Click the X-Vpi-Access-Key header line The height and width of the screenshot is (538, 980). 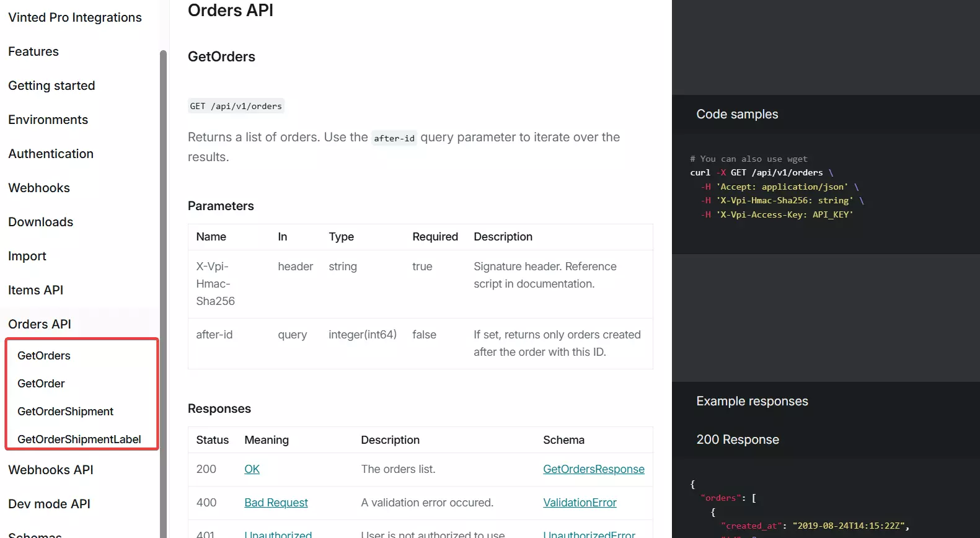click(777, 214)
